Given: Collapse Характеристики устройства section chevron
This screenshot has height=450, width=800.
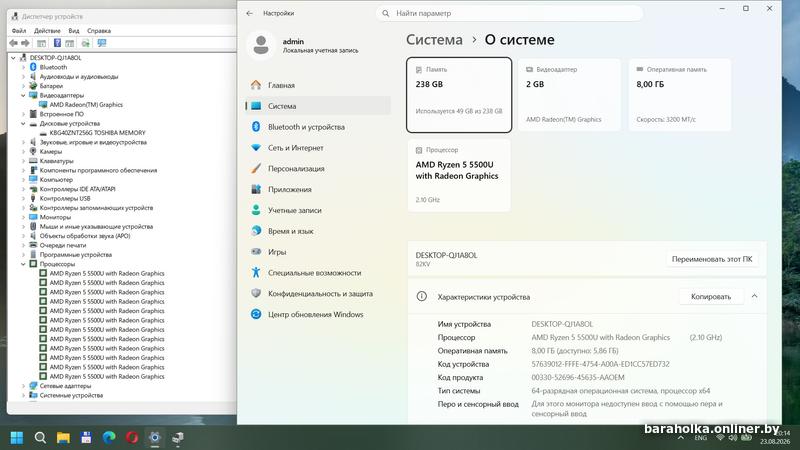Looking at the screenshot, I should tap(754, 296).
